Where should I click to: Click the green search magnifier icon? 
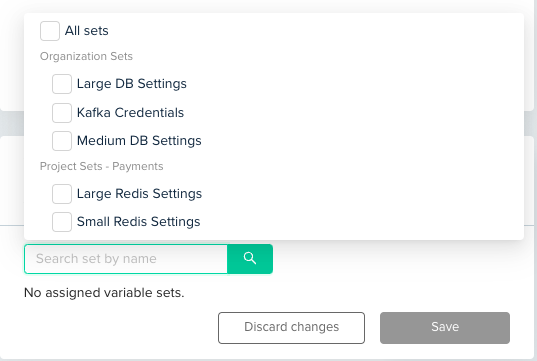tap(250, 259)
